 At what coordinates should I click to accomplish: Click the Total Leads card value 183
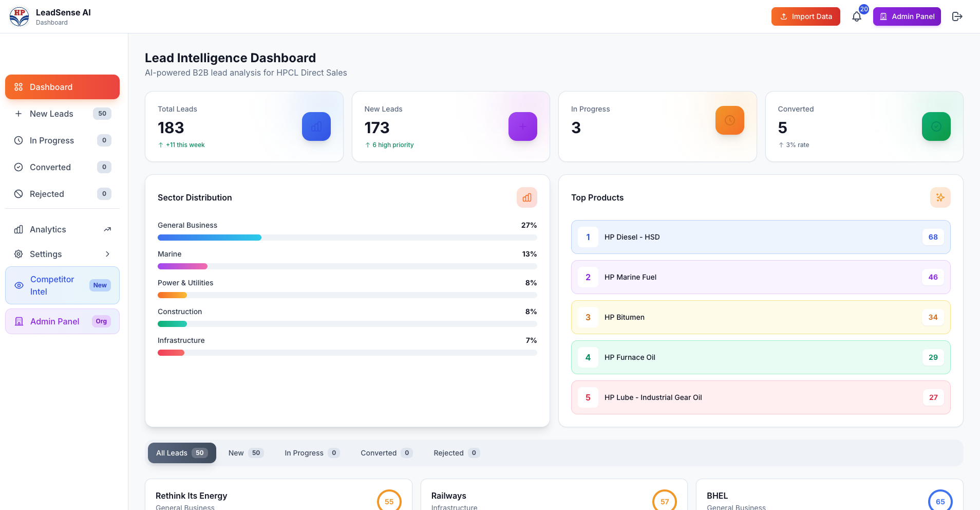pos(171,128)
